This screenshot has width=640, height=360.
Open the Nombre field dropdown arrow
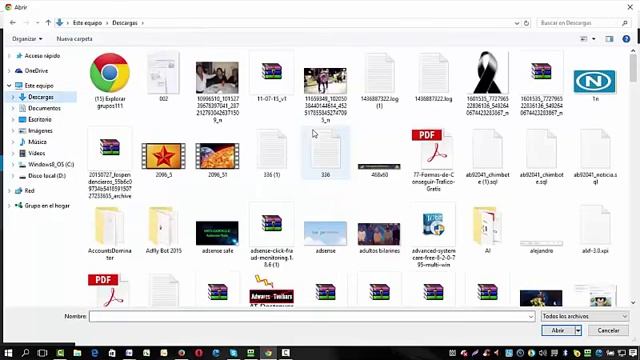tap(531, 316)
